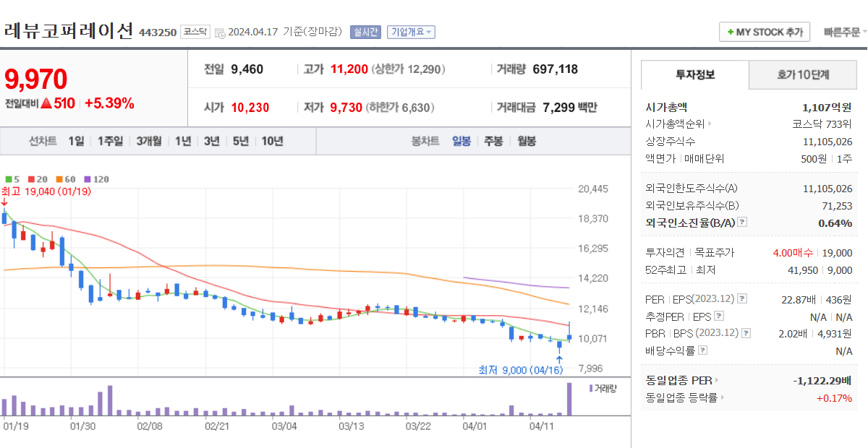Click the 시가 10,230 value
The width and height of the screenshot is (868, 448).
(x=250, y=108)
